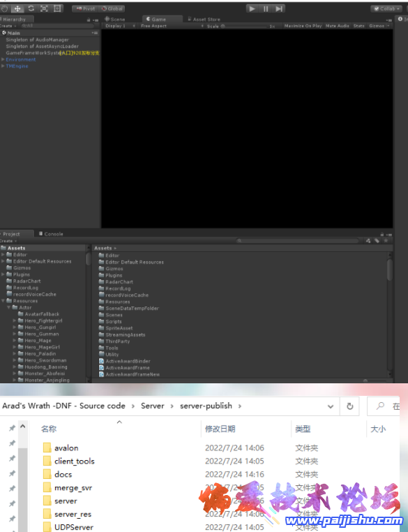Click Search by Type icon in Project
This screenshot has height=532, width=408.
tap(368, 241)
